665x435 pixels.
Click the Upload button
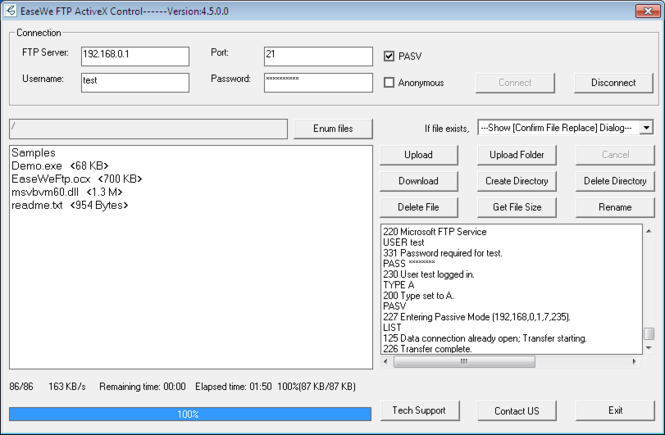click(419, 155)
